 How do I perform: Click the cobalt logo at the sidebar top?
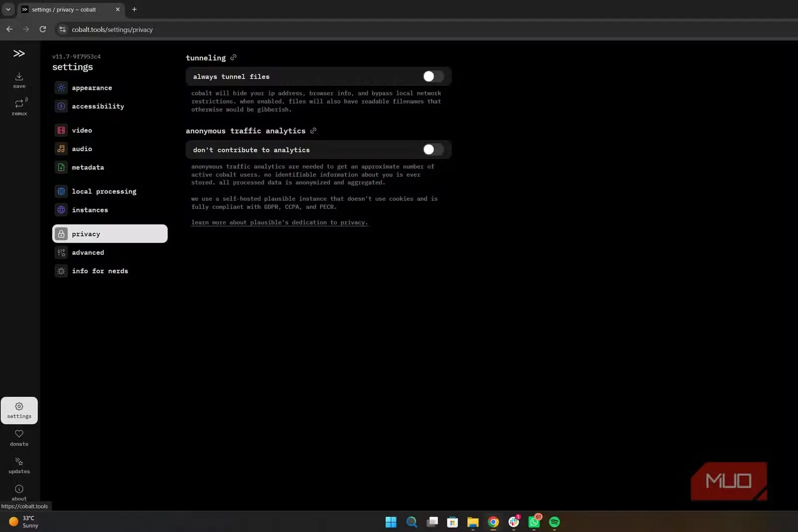[19, 53]
